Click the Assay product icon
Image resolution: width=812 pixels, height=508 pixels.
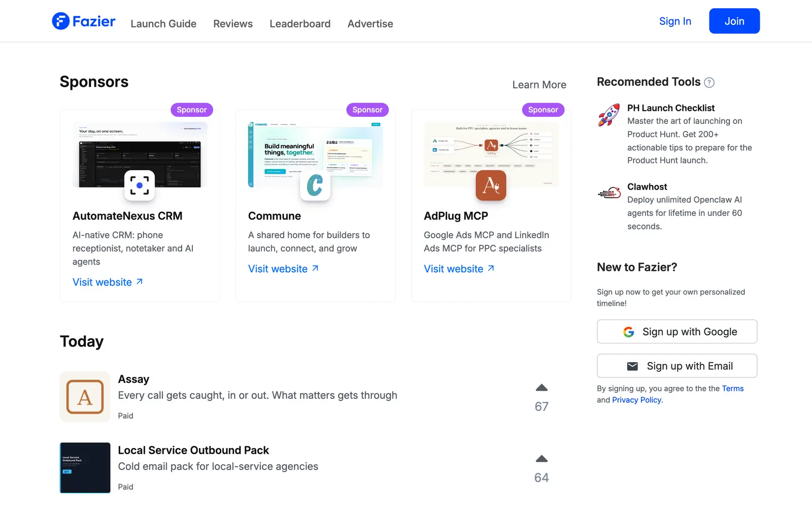tap(85, 397)
